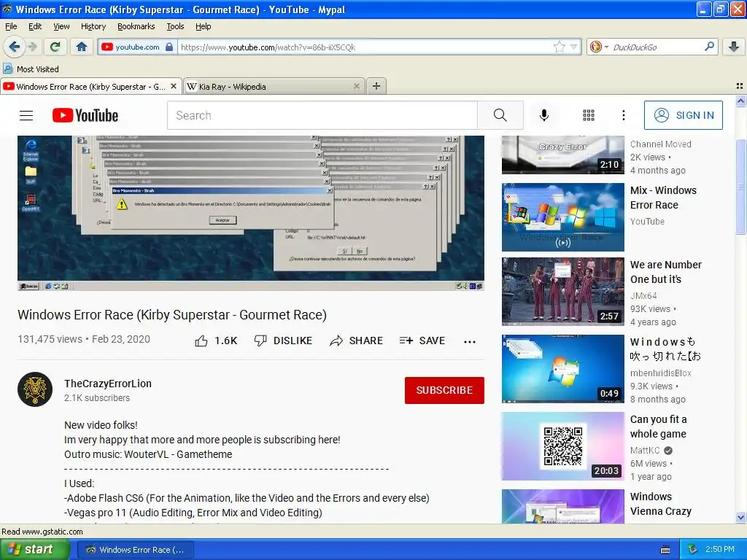This screenshot has height=560, width=747.
Task: Open YouTube settings three-dot menu
Action: [x=623, y=115]
